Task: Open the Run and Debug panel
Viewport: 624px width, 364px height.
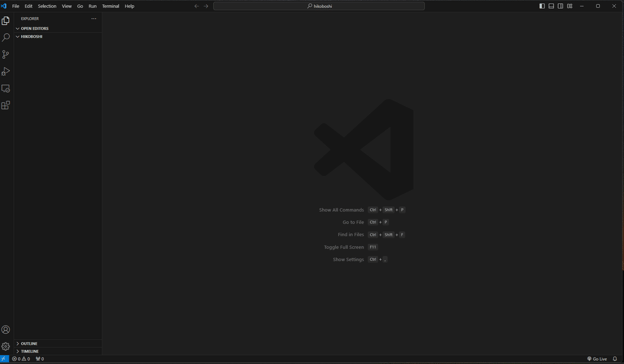Action: [6, 71]
